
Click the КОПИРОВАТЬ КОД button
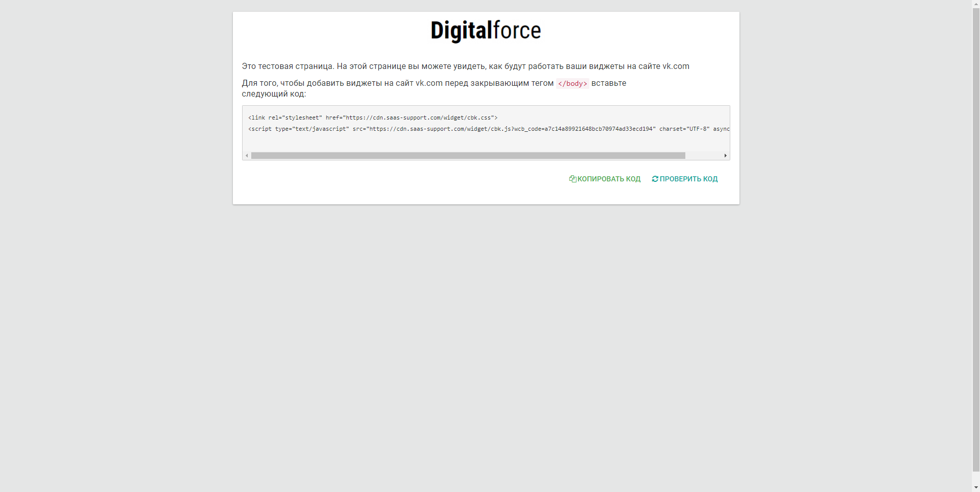[605, 179]
